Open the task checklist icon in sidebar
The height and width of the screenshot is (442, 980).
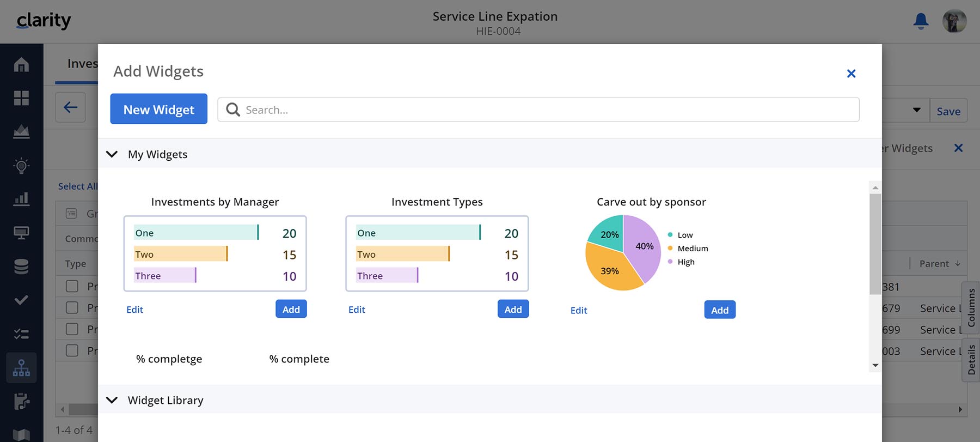coord(21,334)
